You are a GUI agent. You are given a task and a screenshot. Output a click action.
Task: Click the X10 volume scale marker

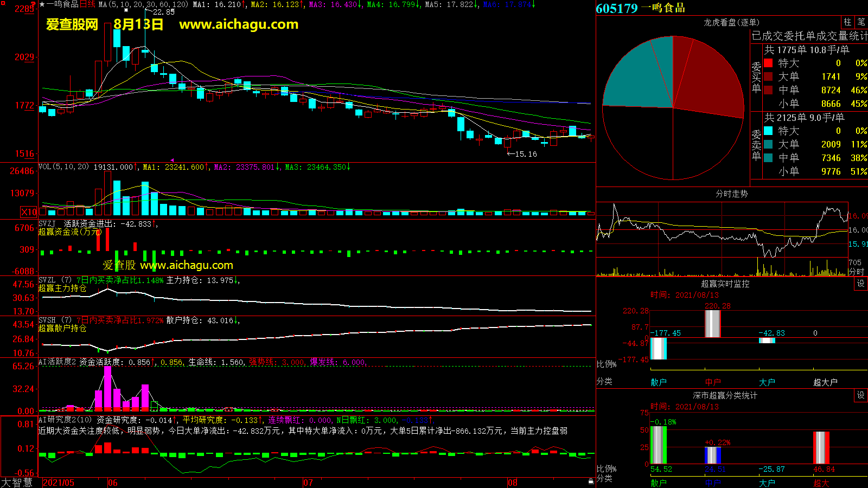click(x=29, y=212)
